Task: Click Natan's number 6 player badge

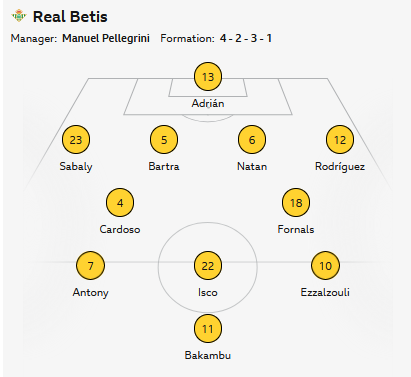Action: (252, 140)
